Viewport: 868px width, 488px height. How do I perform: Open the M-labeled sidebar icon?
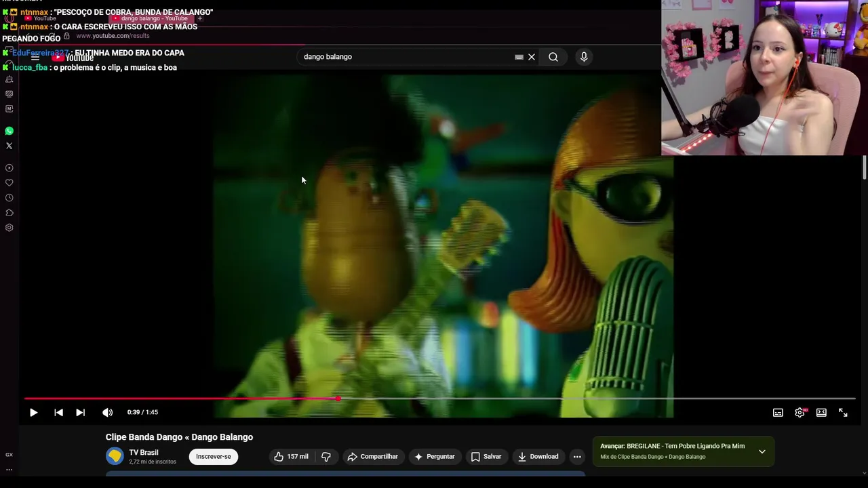(9, 108)
